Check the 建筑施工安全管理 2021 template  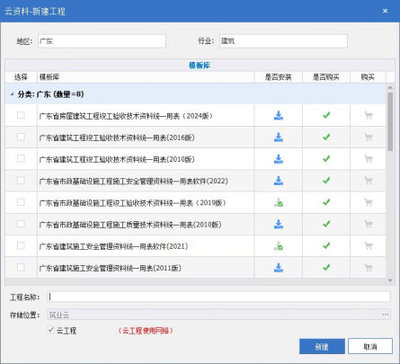click(x=21, y=246)
